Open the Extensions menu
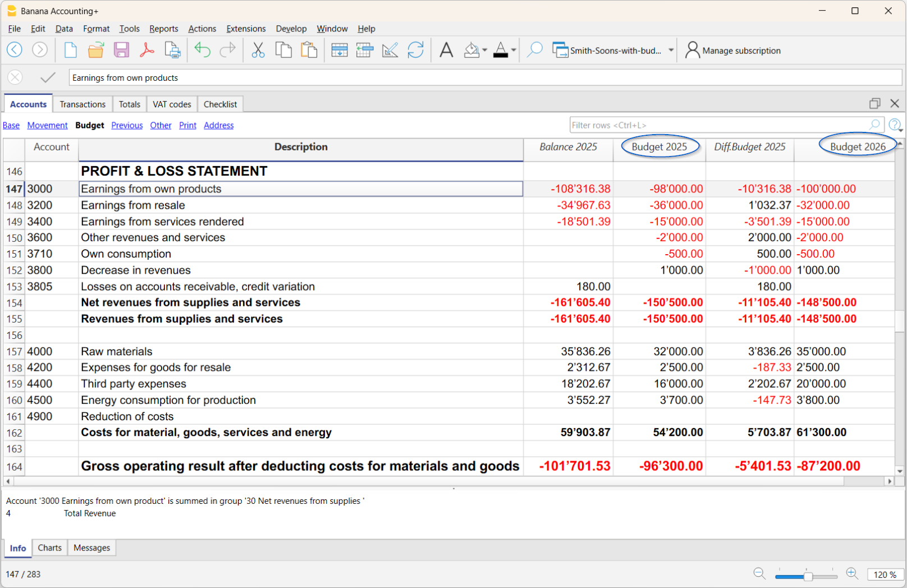The height and width of the screenshot is (588, 907). point(246,29)
